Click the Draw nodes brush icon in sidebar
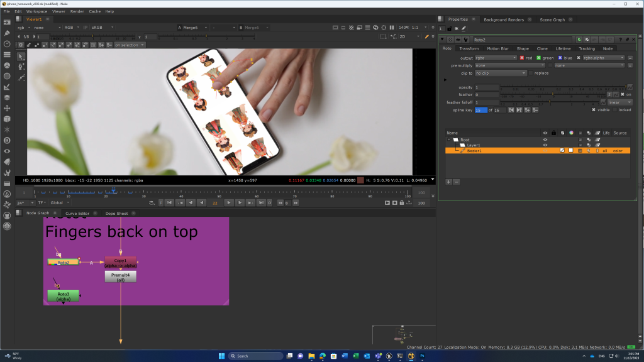 pyautogui.click(x=7, y=33)
